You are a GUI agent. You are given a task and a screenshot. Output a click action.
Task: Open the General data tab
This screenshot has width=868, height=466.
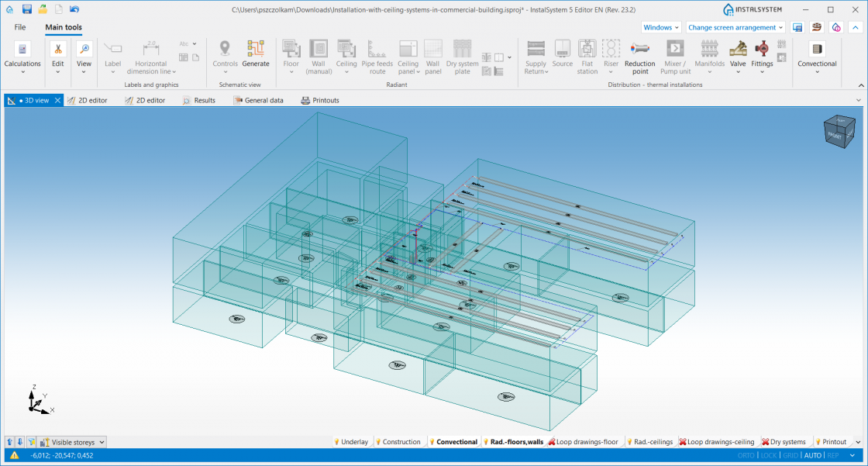258,100
